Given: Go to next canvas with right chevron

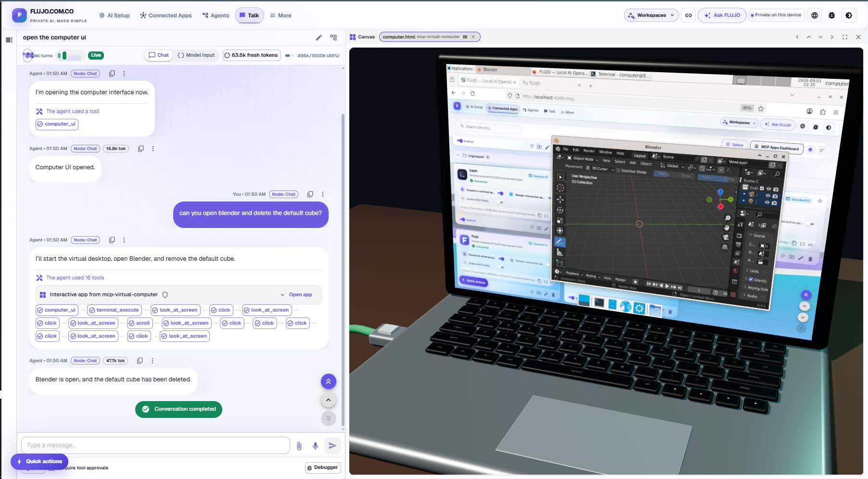Looking at the screenshot, I should tap(832, 37).
